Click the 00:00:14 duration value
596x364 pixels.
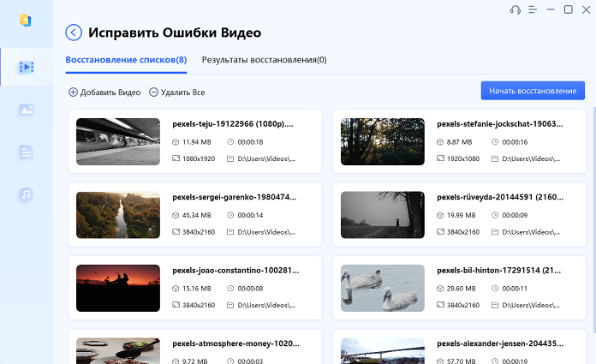(x=250, y=215)
